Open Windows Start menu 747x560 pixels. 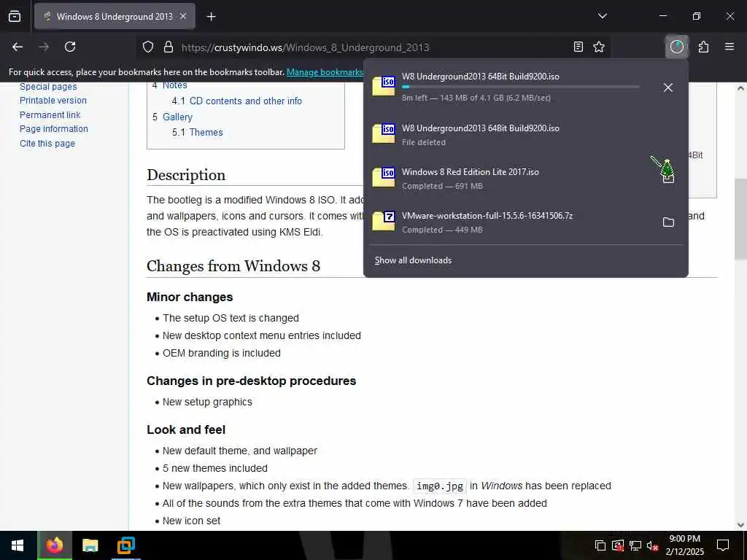[x=18, y=545]
